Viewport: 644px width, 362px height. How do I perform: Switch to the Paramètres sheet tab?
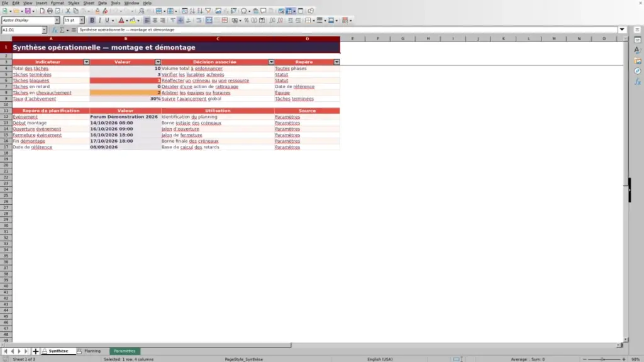pyautogui.click(x=125, y=351)
